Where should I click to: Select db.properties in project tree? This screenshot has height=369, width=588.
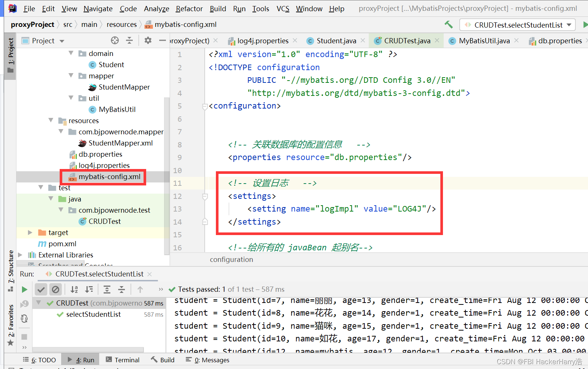(x=100, y=154)
